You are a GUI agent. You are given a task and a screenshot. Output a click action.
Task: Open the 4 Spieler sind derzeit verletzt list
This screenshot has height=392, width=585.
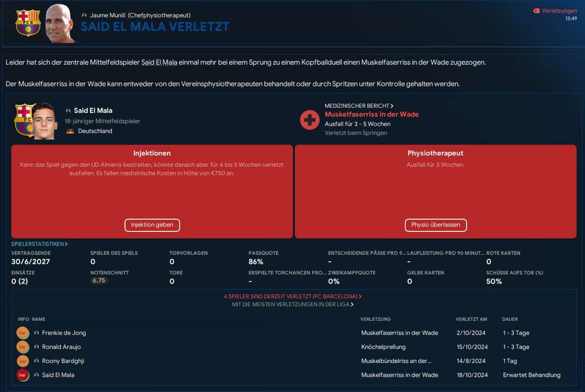tap(292, 296)
